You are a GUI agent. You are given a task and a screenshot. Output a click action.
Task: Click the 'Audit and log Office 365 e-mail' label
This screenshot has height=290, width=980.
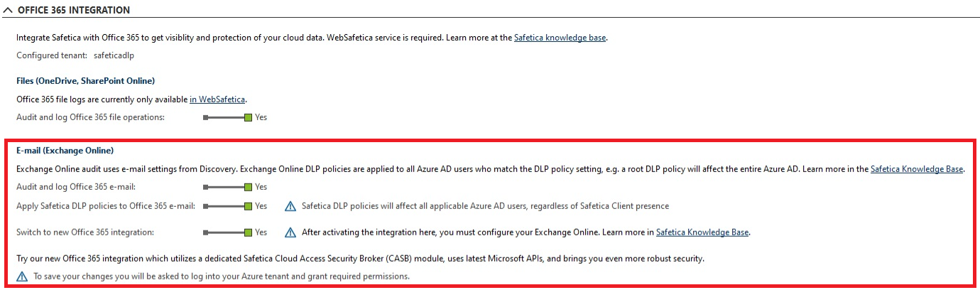(x=75, y=187)
